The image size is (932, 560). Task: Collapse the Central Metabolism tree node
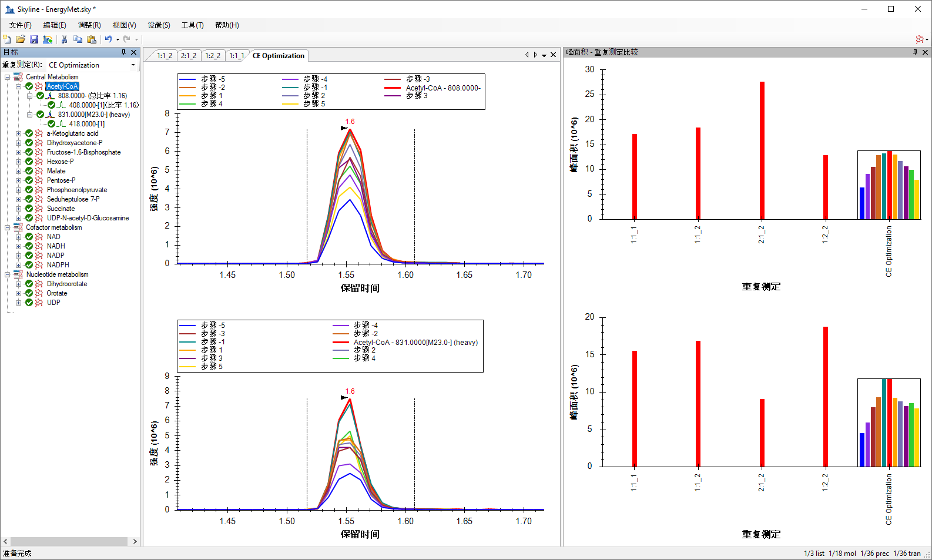pyautogui.click(x=8, y=77)
